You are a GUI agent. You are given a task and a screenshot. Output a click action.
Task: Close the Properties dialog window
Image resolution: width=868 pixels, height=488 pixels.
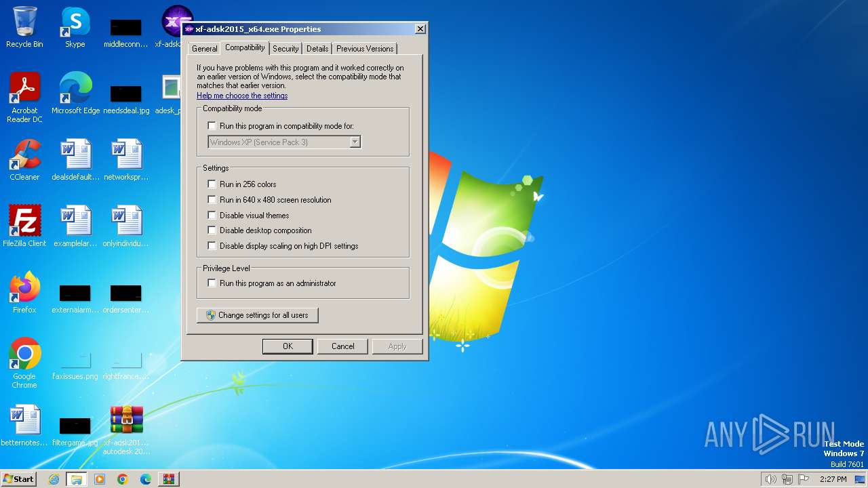420,29
